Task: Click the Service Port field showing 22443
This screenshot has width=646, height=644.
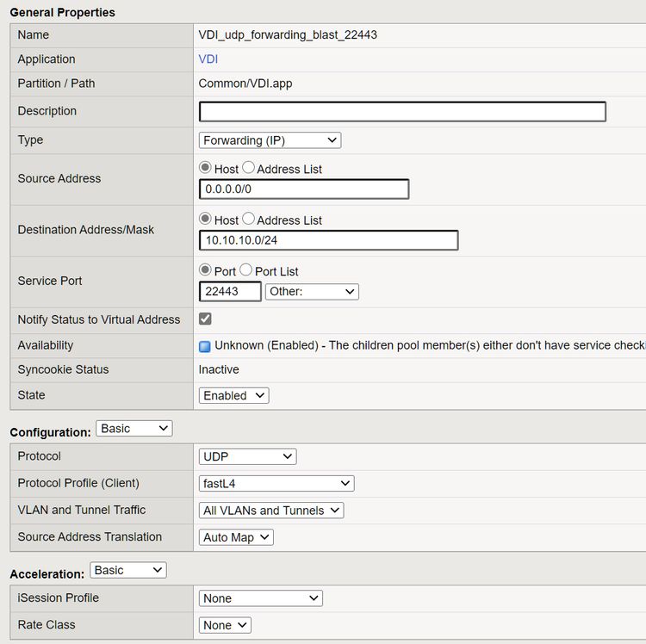Action: pos(230,292)
